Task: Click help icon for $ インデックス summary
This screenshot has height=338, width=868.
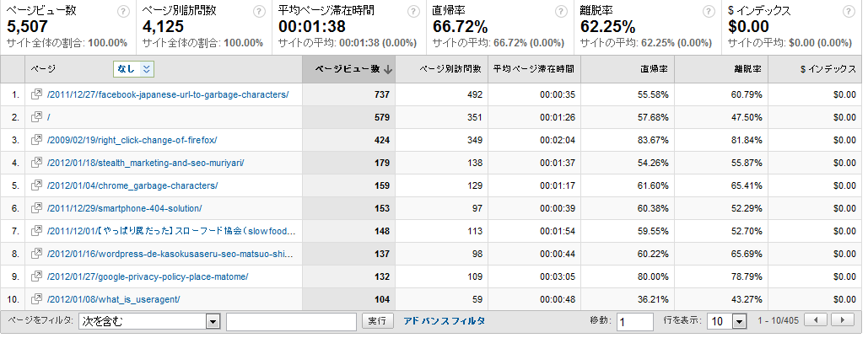Action: click(x=848, y=12)
